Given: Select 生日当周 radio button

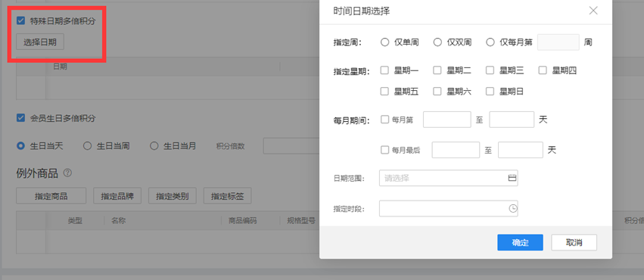Looking at the screenshot, I should [x=87, y=146].
